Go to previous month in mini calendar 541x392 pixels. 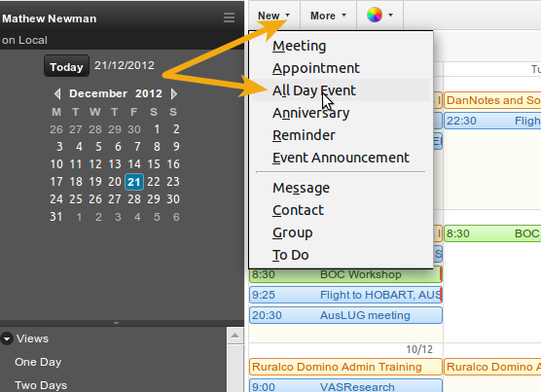tap(57, 93)
